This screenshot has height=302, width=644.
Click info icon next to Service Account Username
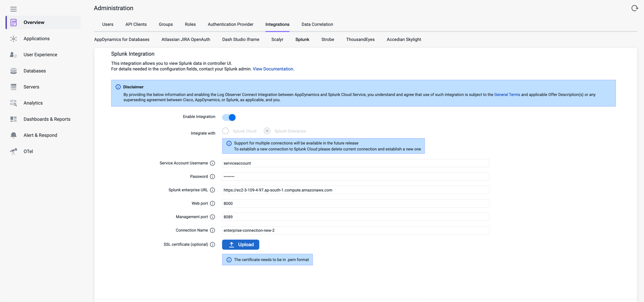click(213, 163)
